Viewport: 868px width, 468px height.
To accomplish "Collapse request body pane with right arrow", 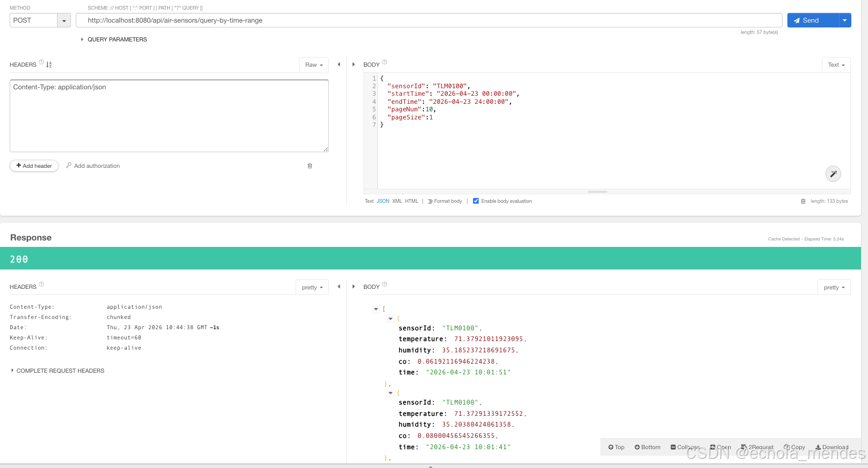I will 353,65.
